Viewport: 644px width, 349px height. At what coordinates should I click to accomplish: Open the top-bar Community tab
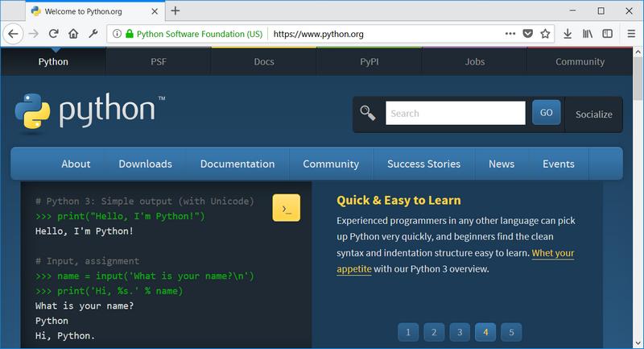click(x=580, y=62)
